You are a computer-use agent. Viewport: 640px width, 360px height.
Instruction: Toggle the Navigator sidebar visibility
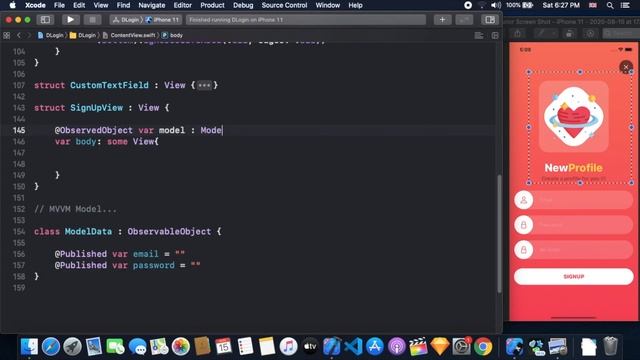pos(45,20)
